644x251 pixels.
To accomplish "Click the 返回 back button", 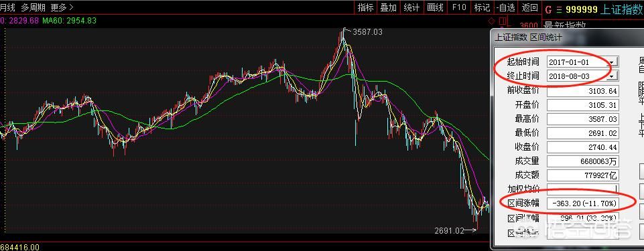I will (x=530, y=7).
